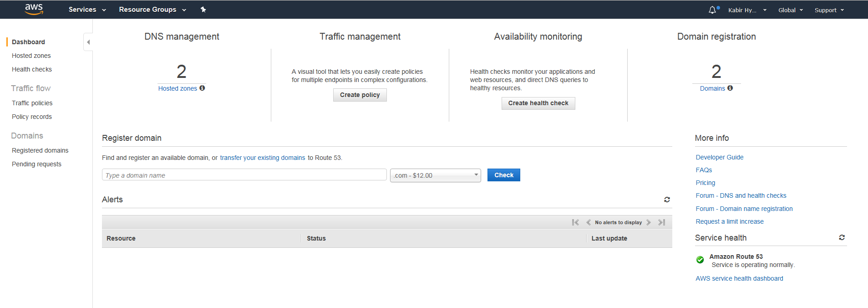Open the Services dropdown menu
Image resolution: width=868 pixels, height=308 pixels.
[87, 10]
